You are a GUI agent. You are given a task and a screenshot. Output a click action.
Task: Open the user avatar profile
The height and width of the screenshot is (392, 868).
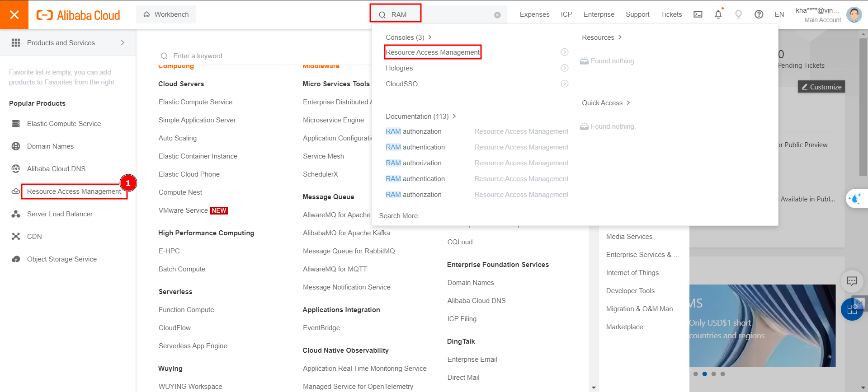(x=854, y=14)
